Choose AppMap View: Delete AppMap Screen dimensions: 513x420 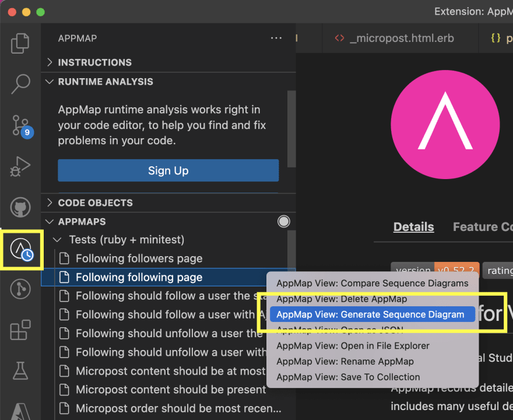point(373,299)
